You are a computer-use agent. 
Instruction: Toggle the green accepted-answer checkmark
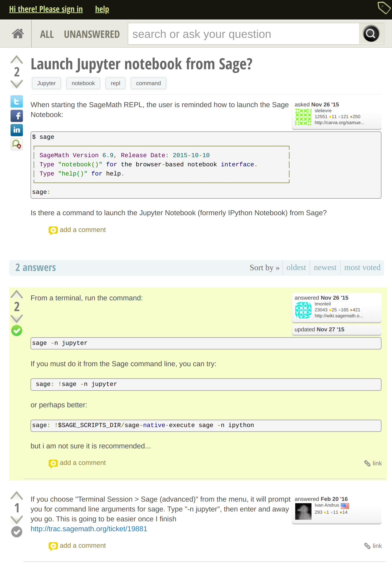point(17,330)
